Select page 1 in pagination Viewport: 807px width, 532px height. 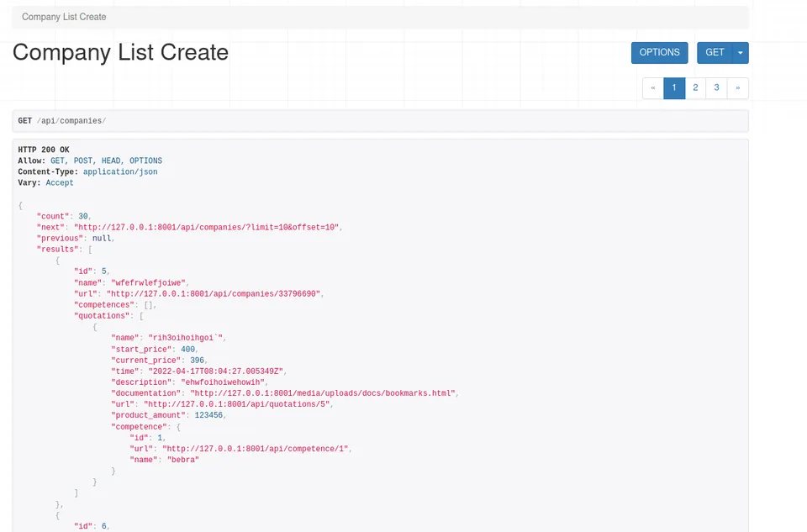(674, 88)
